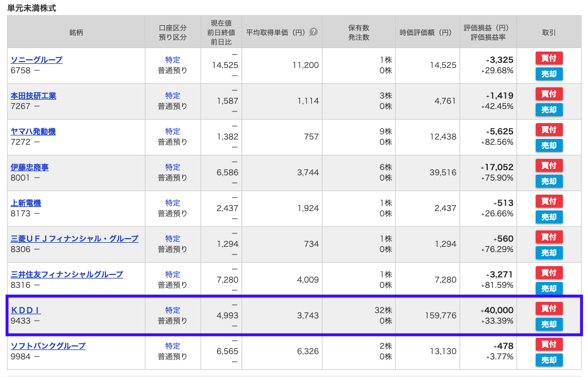This screenshot has height=377, width=588.
Task: Open the 伊藤忠商事 stock link
Action: (x=30, y=167)
